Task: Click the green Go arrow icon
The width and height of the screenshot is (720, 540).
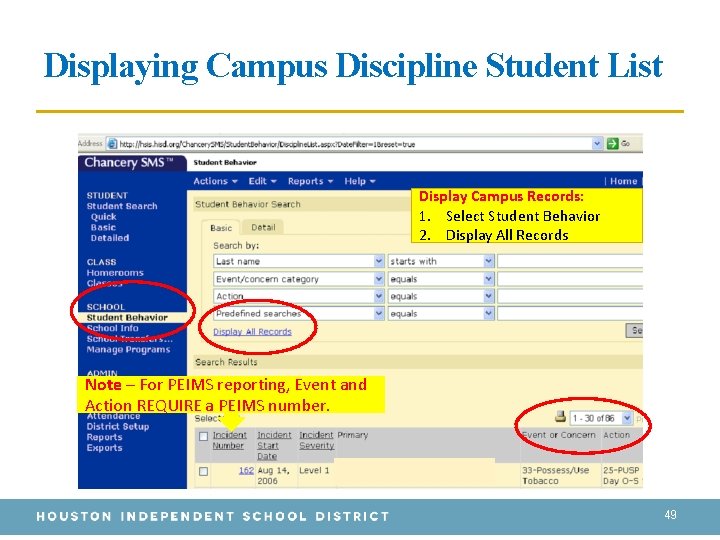Action: (x=613, y=144)
